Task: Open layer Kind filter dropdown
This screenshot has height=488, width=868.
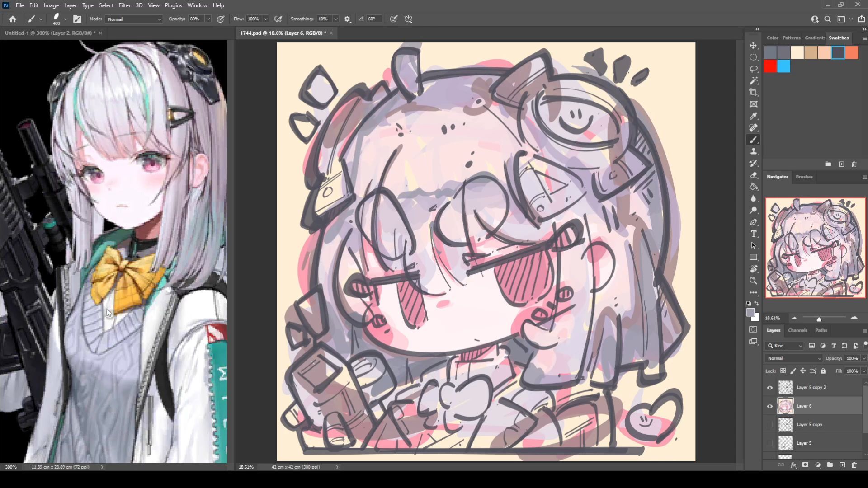Action: coord(785,346)
